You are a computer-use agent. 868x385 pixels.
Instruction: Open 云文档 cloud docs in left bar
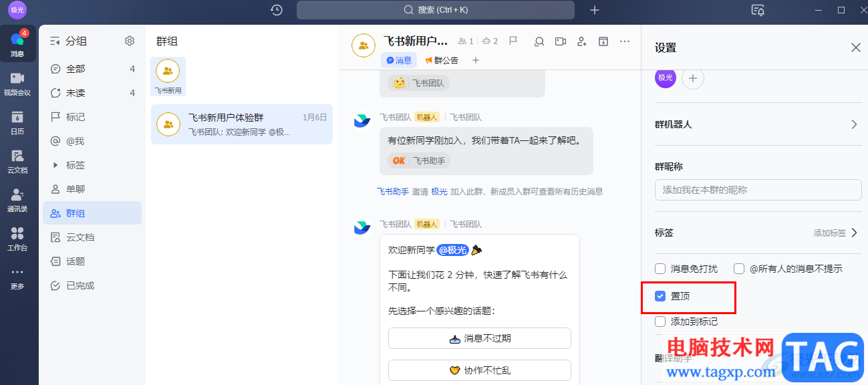coord(17,161)
